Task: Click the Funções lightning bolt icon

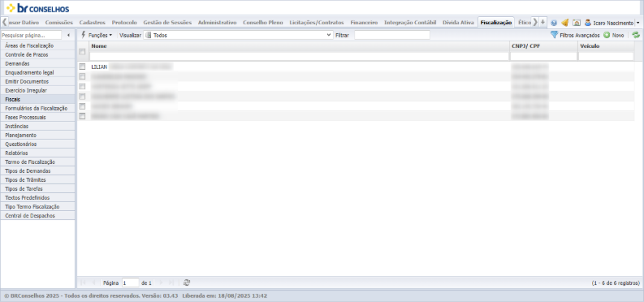Action: coord(84,35)
